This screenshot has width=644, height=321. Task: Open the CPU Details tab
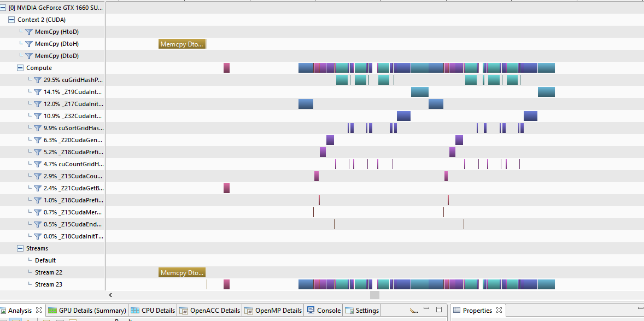[153, 311]
